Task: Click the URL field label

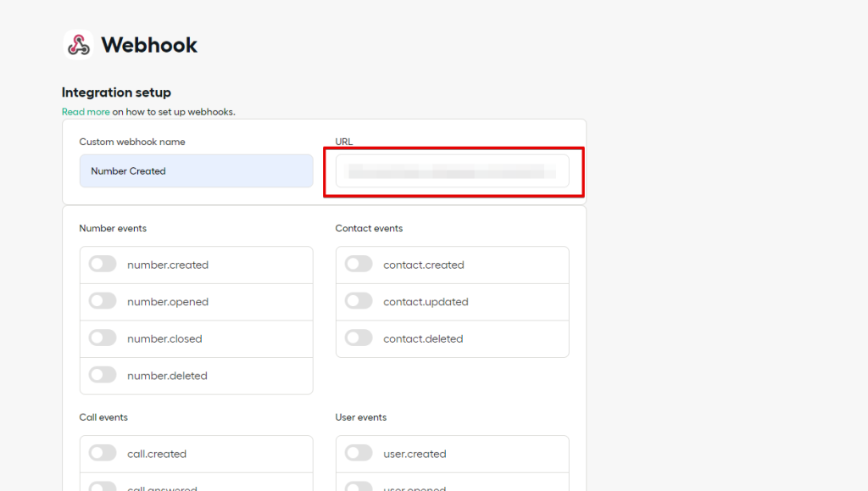Action: 344,142
